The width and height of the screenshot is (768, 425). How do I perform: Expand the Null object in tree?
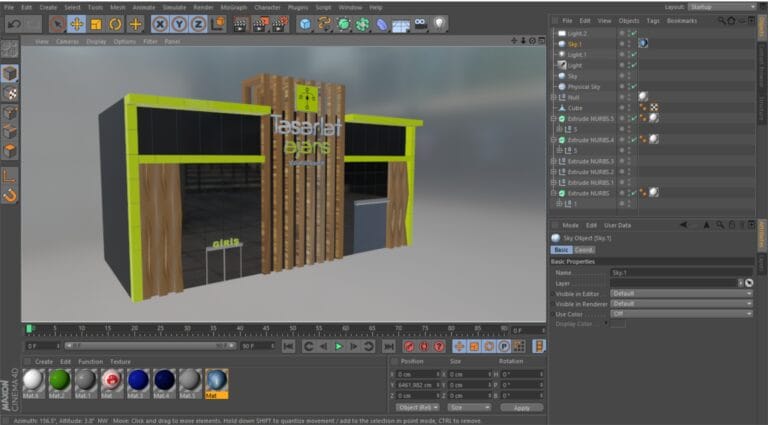point(553,97)
